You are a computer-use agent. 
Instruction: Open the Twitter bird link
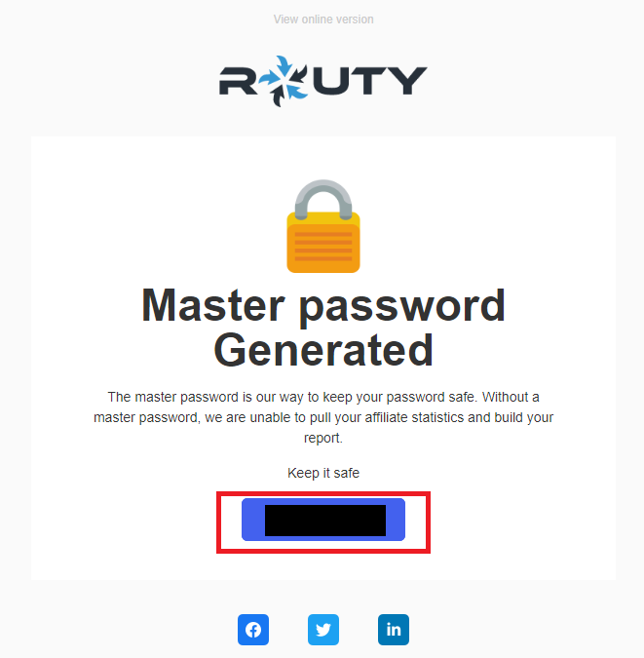coord(323,630)
